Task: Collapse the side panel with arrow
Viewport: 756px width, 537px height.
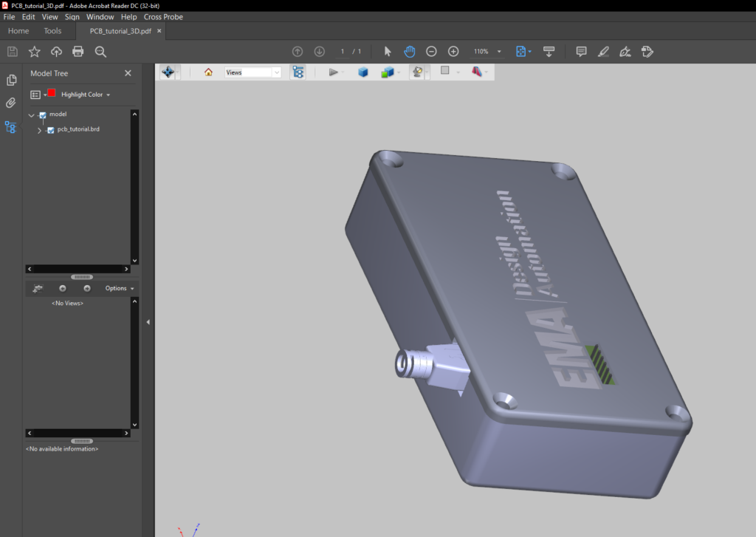Action: [148, 322]
